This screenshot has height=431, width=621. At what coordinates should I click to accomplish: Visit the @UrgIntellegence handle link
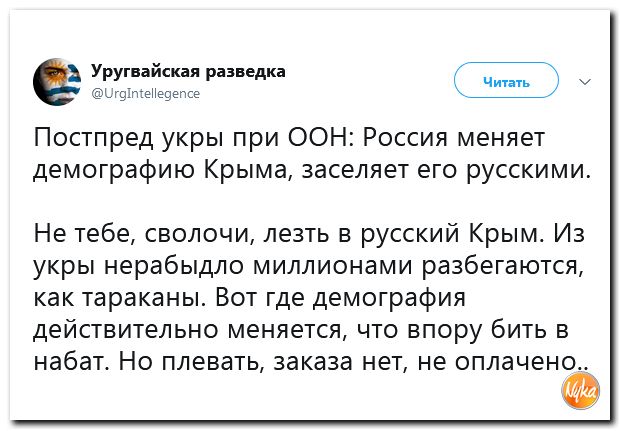146,94
